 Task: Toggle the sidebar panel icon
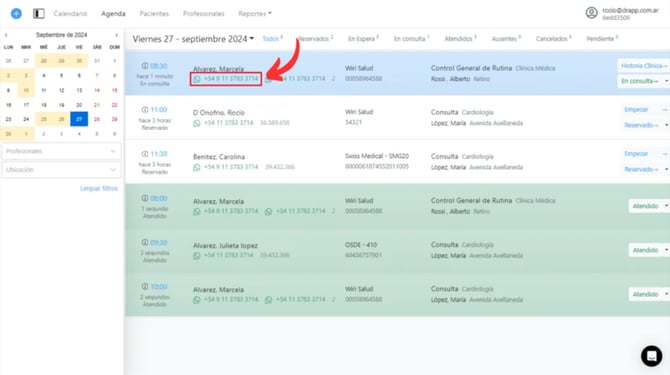point(39,14)
